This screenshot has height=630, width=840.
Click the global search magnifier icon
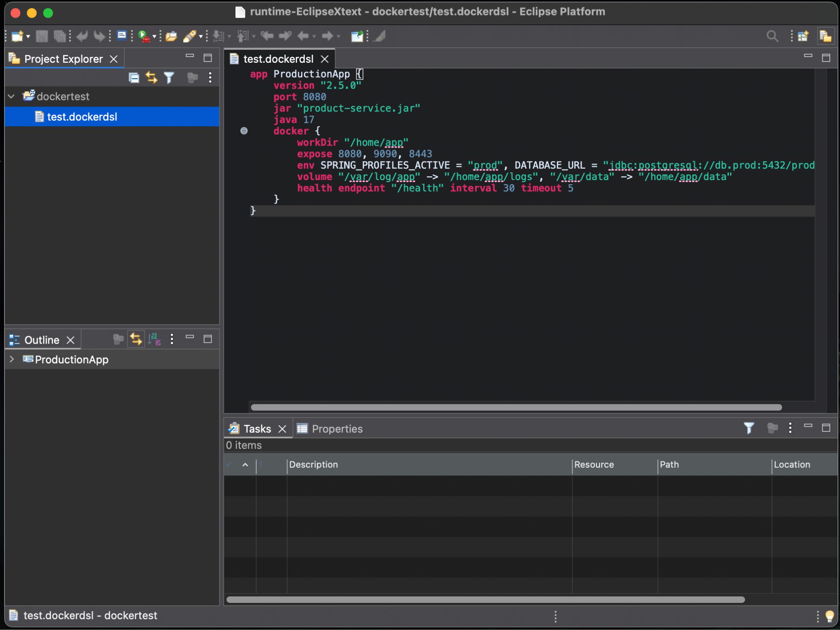tap(772, 36)
